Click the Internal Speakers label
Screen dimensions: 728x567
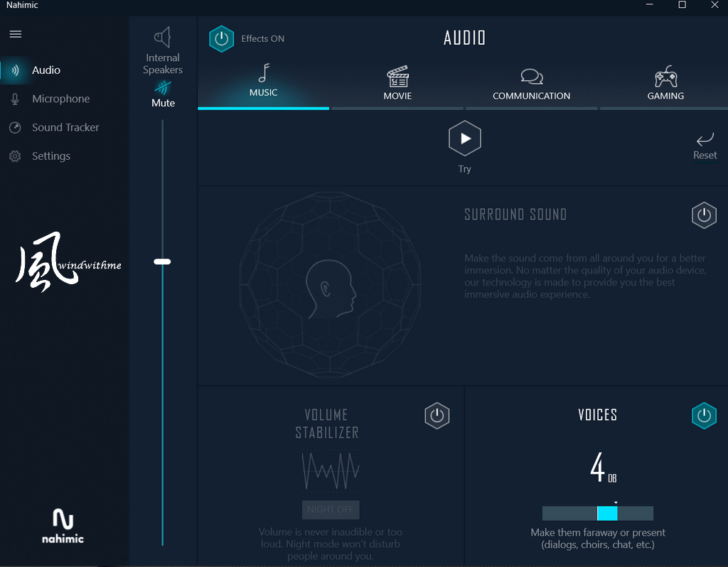(163, 63)
